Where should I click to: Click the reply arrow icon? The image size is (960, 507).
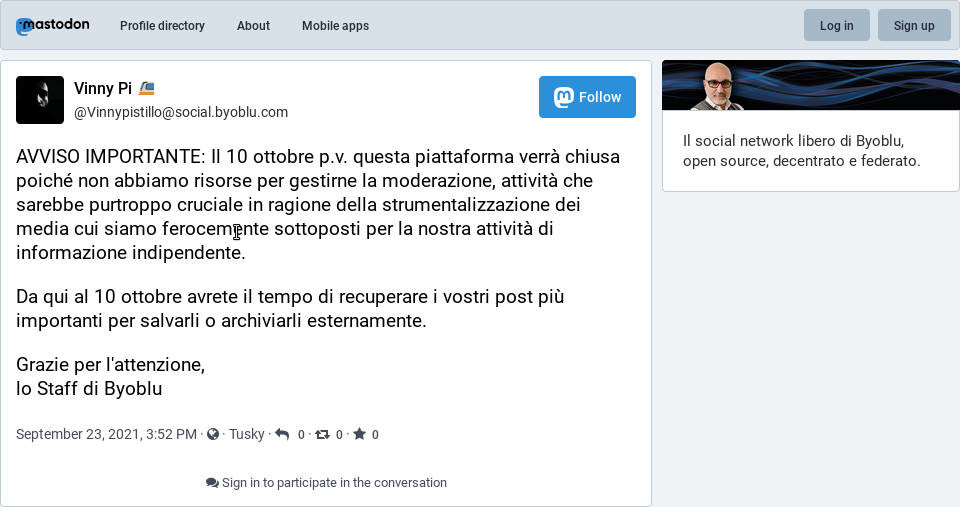(282, 434)
